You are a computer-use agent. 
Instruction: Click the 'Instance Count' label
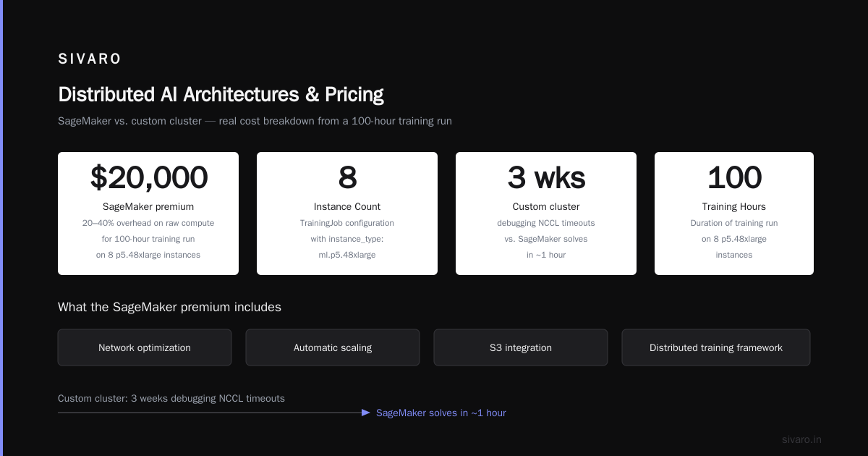pyautogui.click(x=347, y=206)
